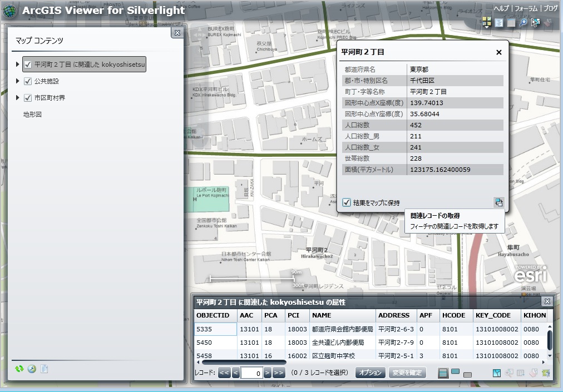
Task: Click the オプション button
Action: pos(370,373)
